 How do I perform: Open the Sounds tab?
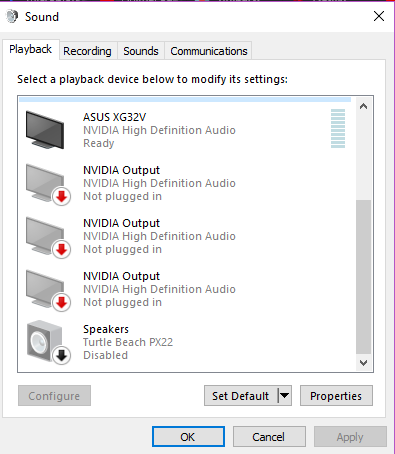[141, 51]
